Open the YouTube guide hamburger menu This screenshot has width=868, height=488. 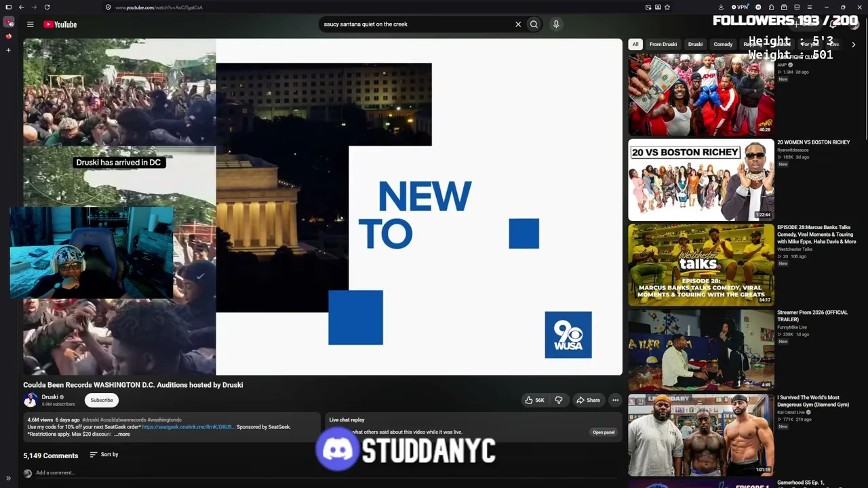coord(30,24)
